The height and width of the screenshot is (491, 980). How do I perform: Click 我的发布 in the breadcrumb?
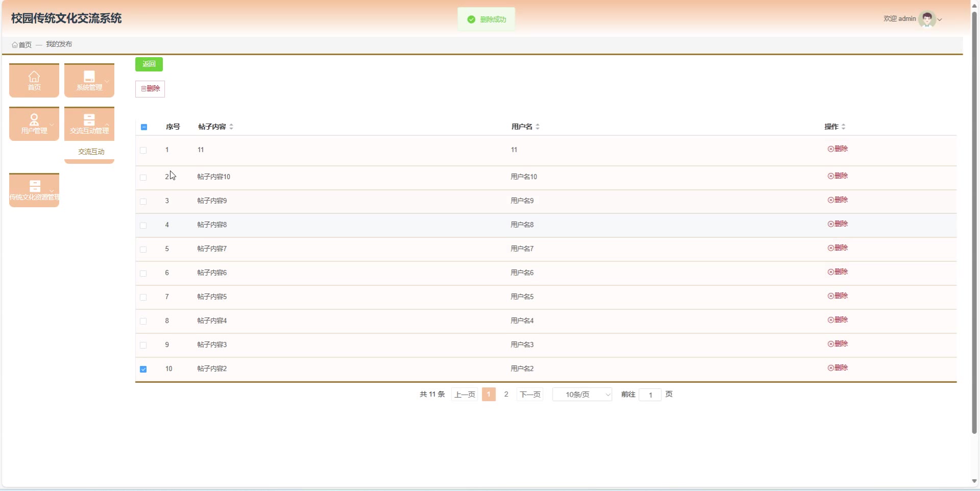click(x=59, y=44)
